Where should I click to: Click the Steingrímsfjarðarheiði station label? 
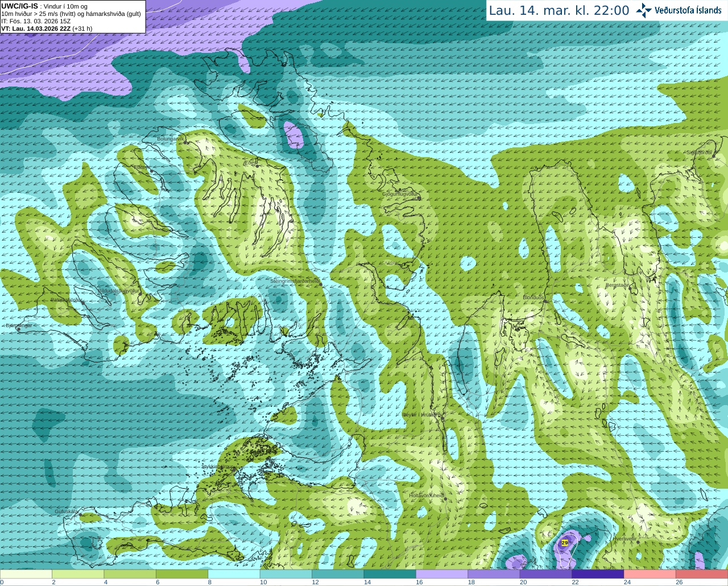pyautogui.click(x=294, y=281)
